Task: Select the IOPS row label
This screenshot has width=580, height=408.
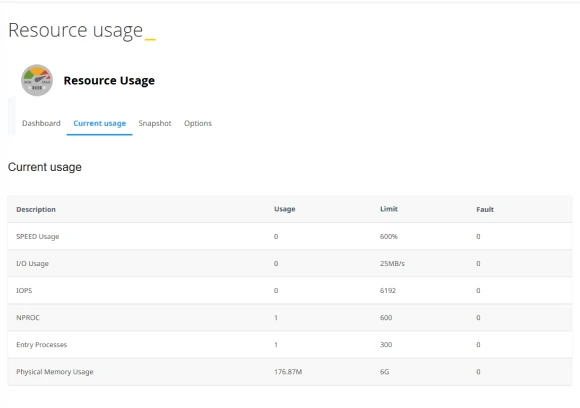Action: click(24, 290)
